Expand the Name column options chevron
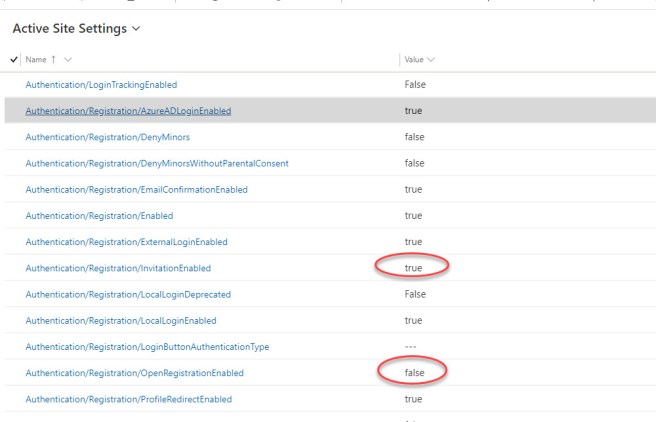Screen dimensions: 656x422 [x=69, y=60]
